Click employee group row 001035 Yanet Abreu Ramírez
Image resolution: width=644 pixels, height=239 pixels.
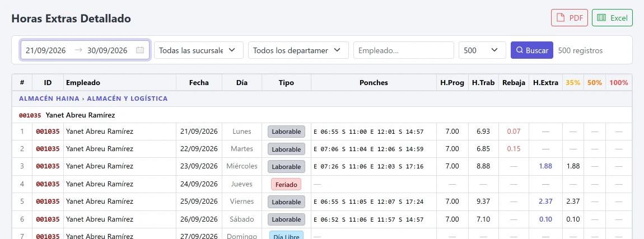pyautogui.click(x=322, y=115)
